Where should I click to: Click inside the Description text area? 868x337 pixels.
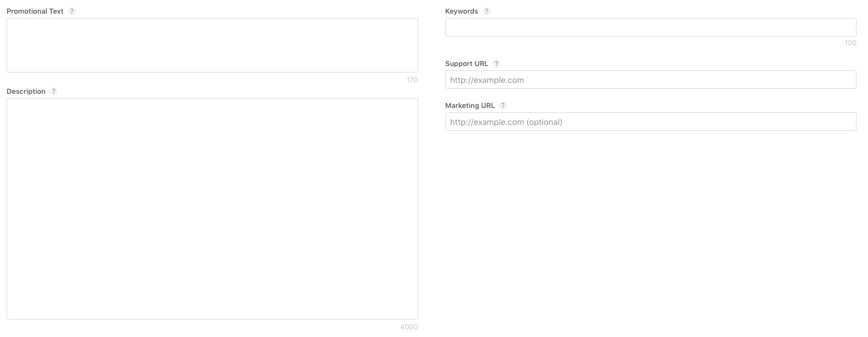click(x=212, y=209)
